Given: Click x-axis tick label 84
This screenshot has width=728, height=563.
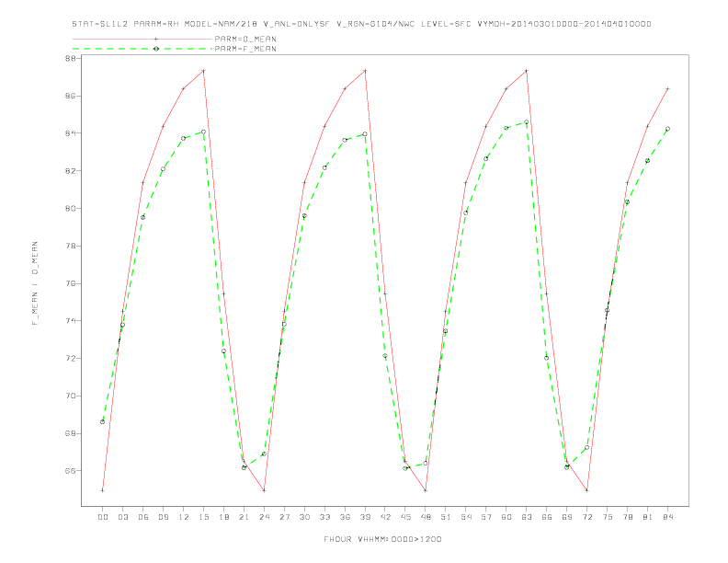Looking at the screenshot, I should click(667, 517).
